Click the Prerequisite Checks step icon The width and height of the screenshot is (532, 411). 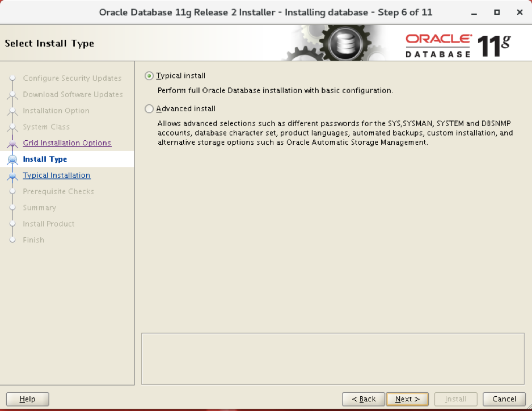(12, 191)
